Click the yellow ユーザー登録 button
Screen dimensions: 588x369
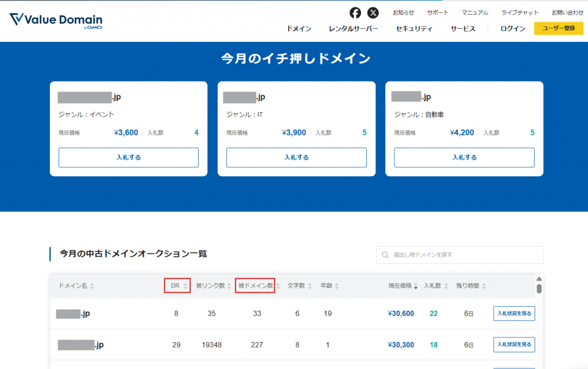[559, 28]
